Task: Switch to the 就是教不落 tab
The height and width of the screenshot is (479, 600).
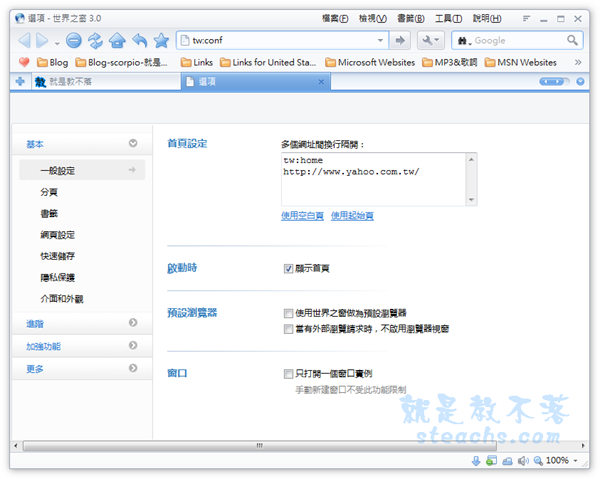Action: point(106,81)
